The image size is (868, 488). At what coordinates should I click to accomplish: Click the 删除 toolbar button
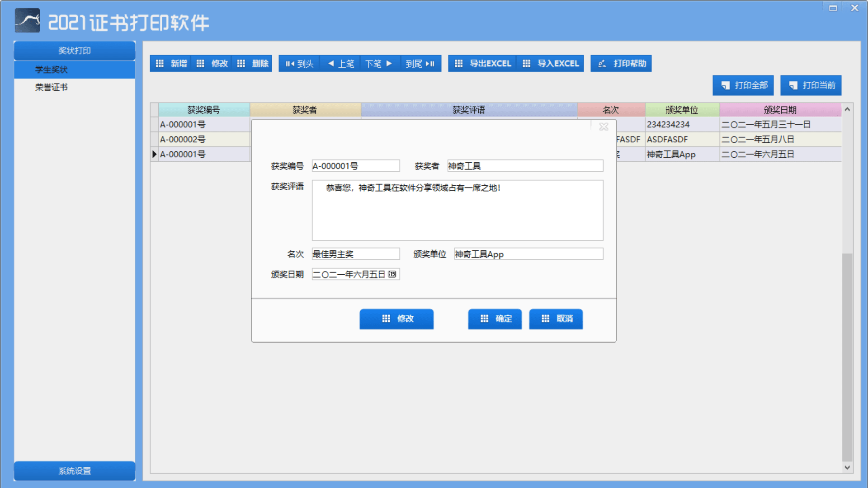click(252, 64)
